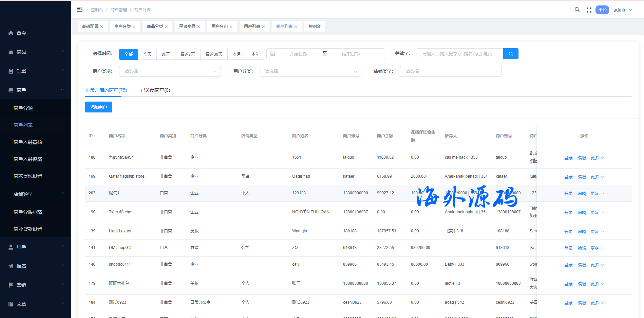Viewport: 644px width, 318px height.
Task: Select the 最近7天 time filter
Action: pyautogui.click(x=188, y=54)
